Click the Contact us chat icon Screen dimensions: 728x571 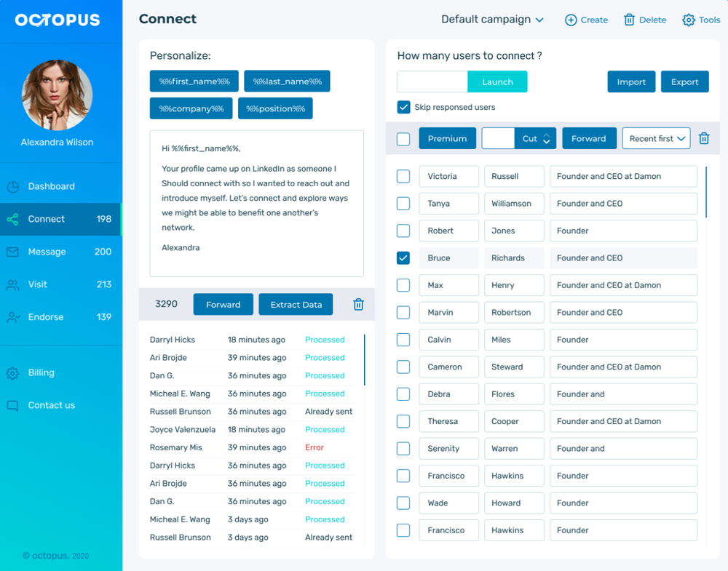click(x=13, y=406)
